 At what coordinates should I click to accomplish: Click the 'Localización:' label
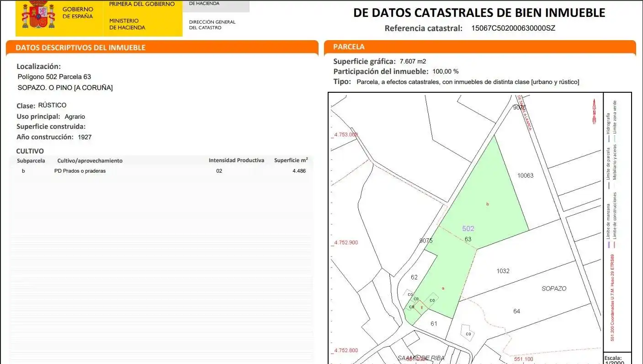39,67
